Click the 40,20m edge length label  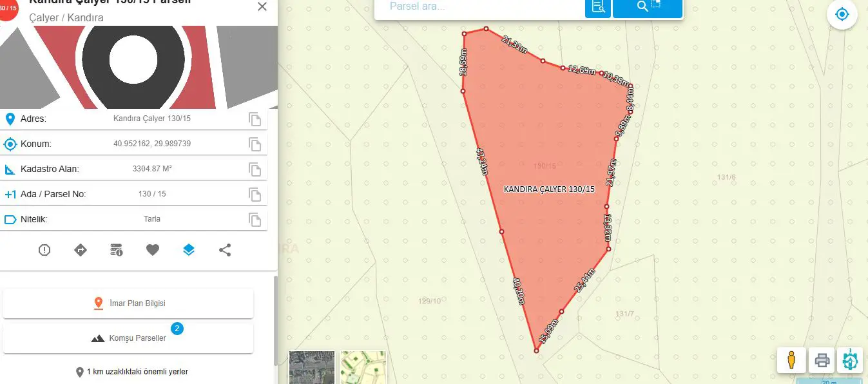[519, 291]
